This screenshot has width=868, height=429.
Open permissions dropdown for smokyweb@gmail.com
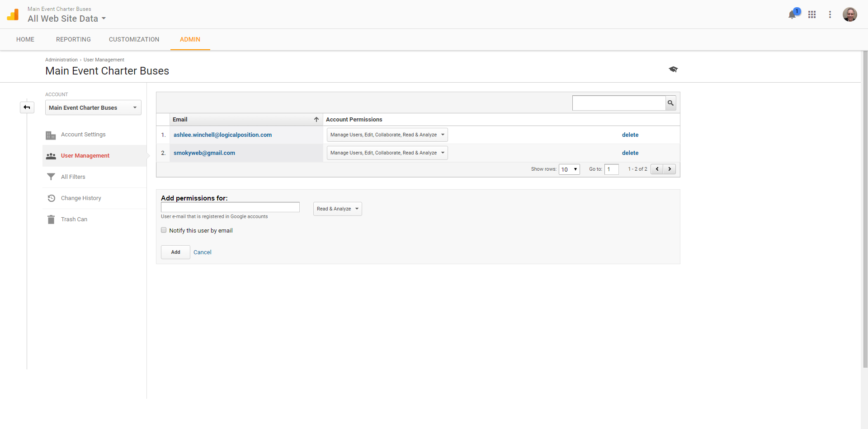387,153
